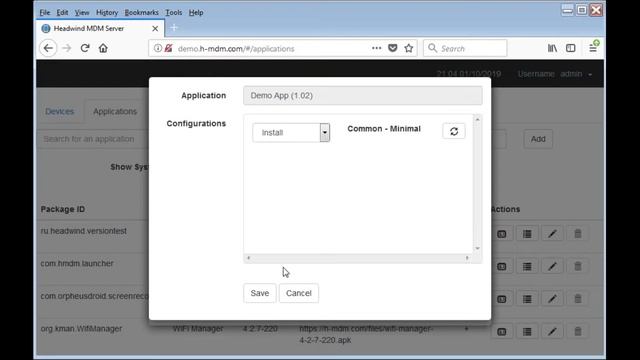Open a new tab with the plus icon

tap(174, 28)
